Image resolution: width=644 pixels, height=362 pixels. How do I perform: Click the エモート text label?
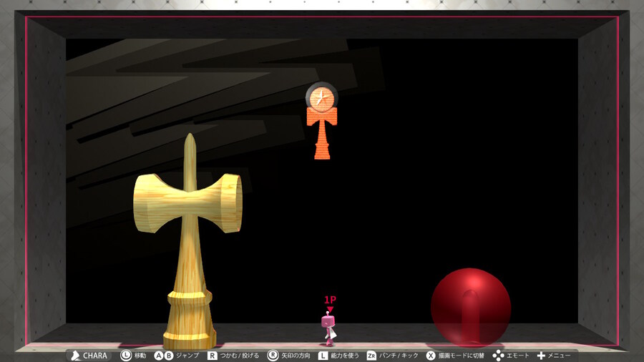point(518,356)
